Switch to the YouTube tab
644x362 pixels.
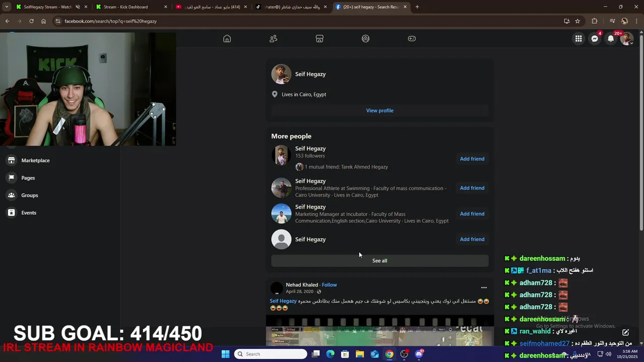[211, 7]
